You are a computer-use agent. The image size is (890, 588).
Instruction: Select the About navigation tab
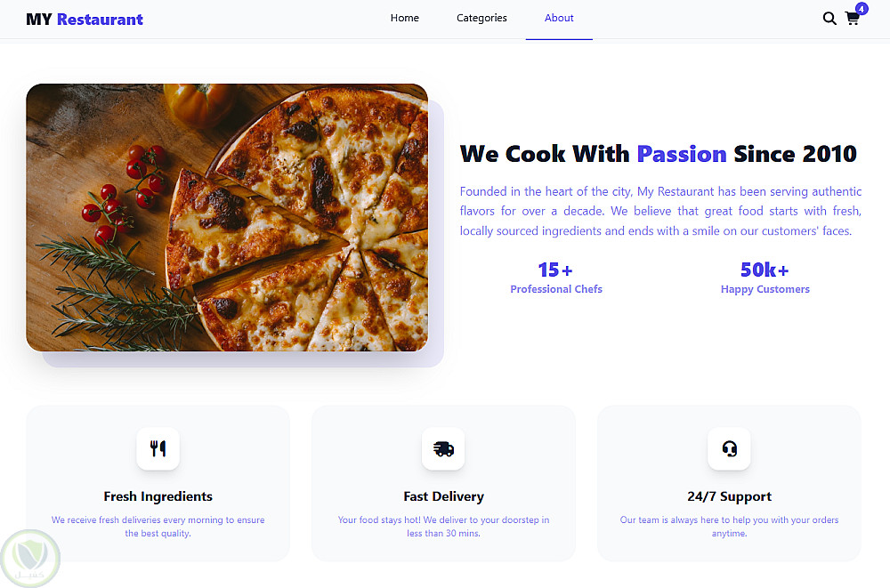pyautogui.click(x=559, y=18)
